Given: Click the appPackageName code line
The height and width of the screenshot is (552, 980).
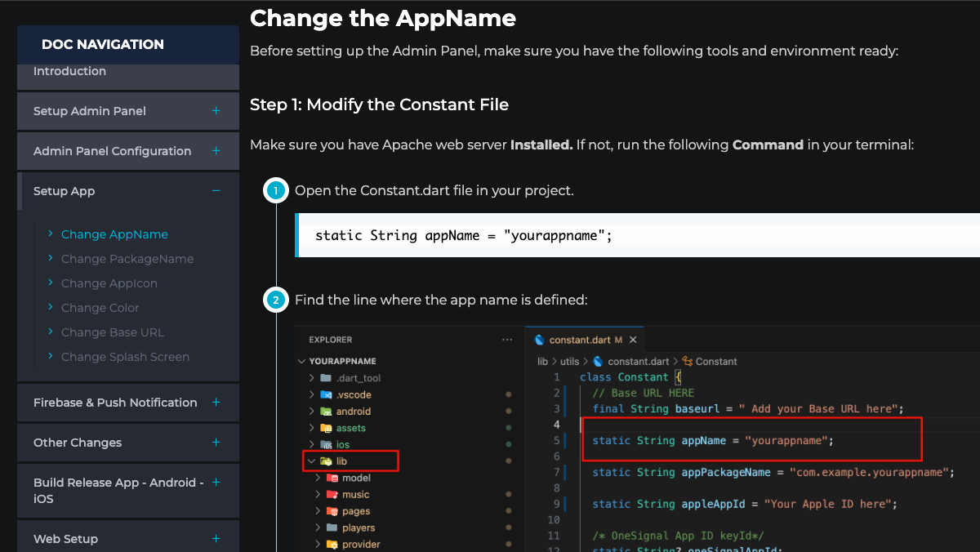Looking at the screenshot, I should coord(773,472).
